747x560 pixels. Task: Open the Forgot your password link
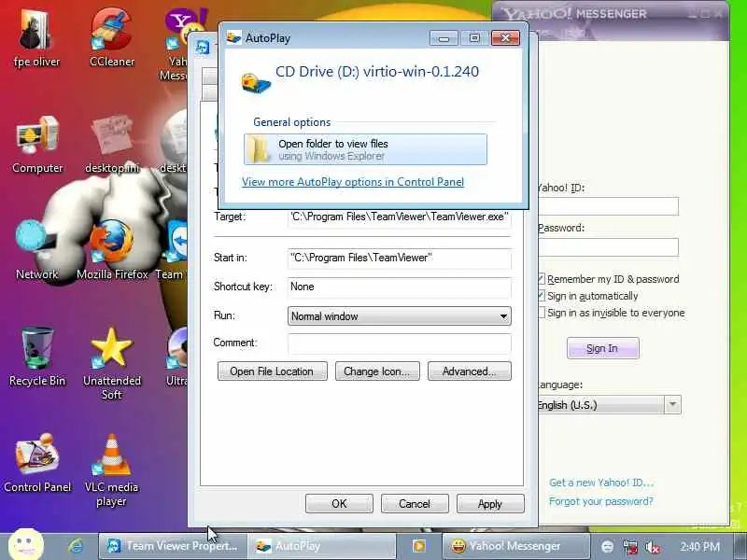click(x=600, y=501)
